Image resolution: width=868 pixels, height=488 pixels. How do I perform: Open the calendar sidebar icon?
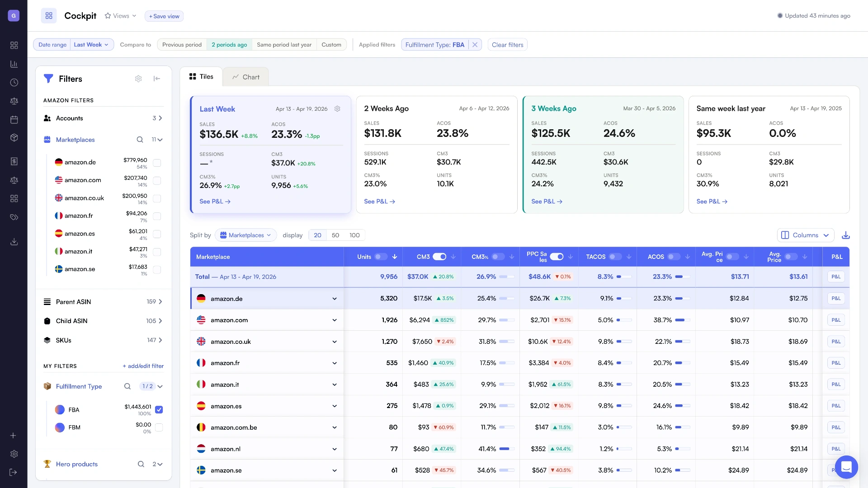point(14,120)
